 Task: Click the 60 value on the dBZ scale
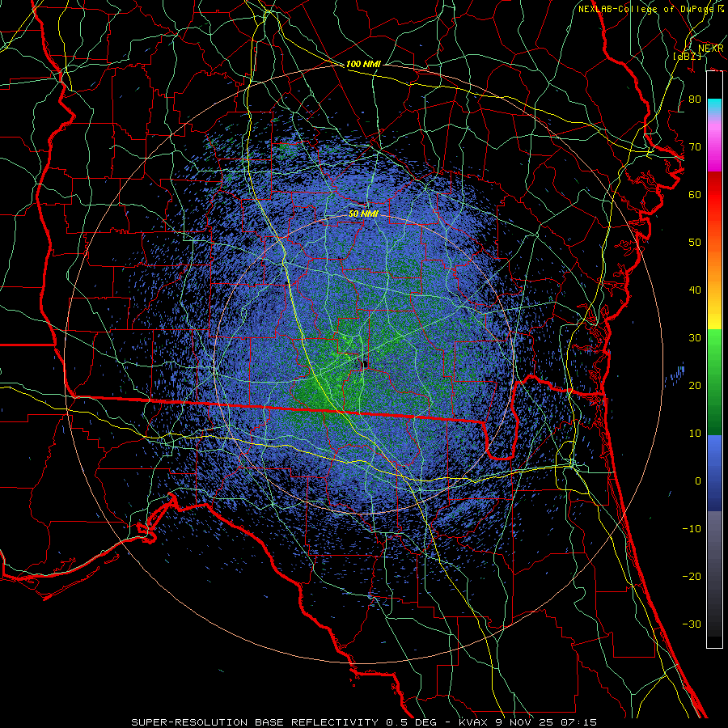click(695, 195)
